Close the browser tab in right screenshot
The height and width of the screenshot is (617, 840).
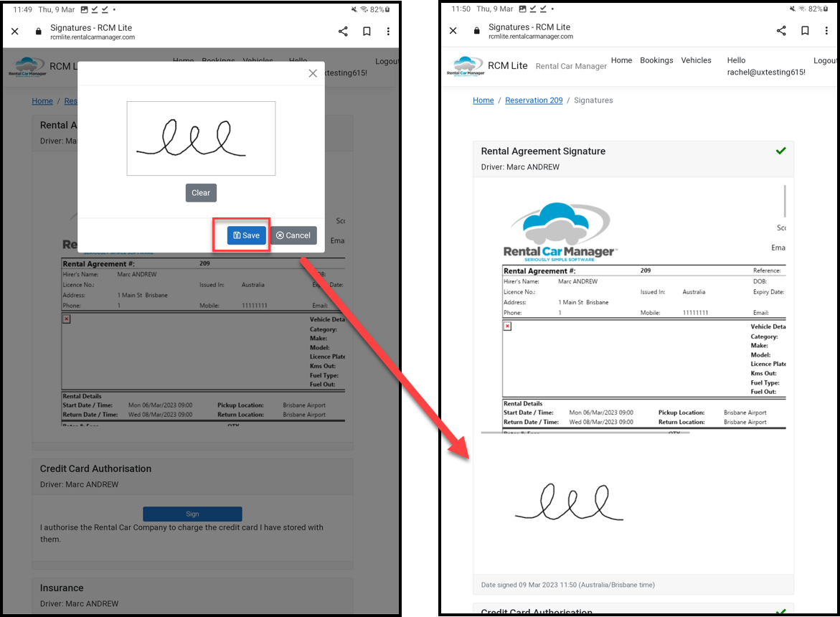click(453, 31)
